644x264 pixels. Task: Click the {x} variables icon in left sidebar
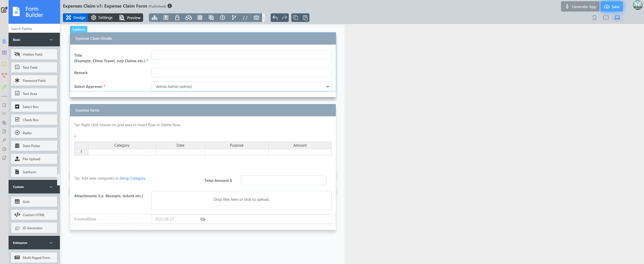coord(4,113)
